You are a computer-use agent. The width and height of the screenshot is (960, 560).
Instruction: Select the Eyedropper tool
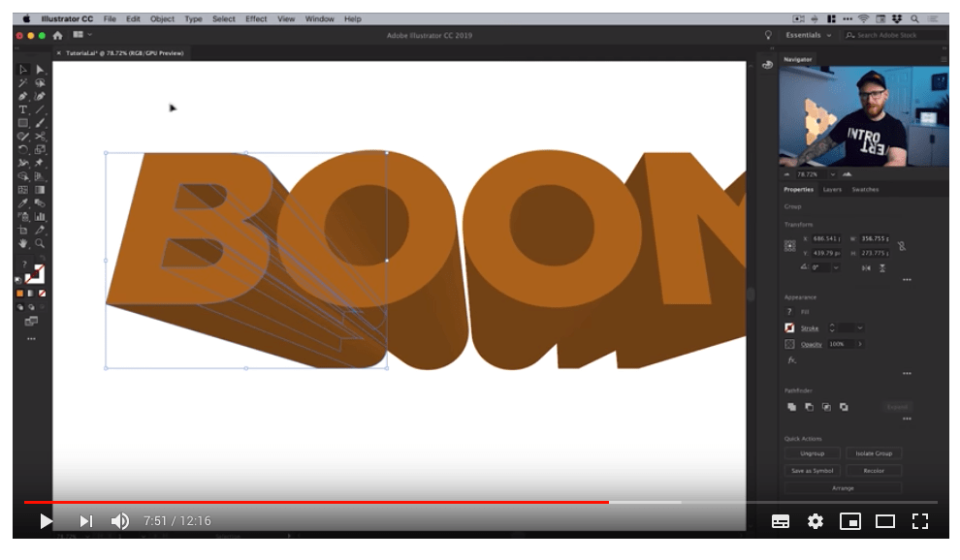click(x=23, y=203)
